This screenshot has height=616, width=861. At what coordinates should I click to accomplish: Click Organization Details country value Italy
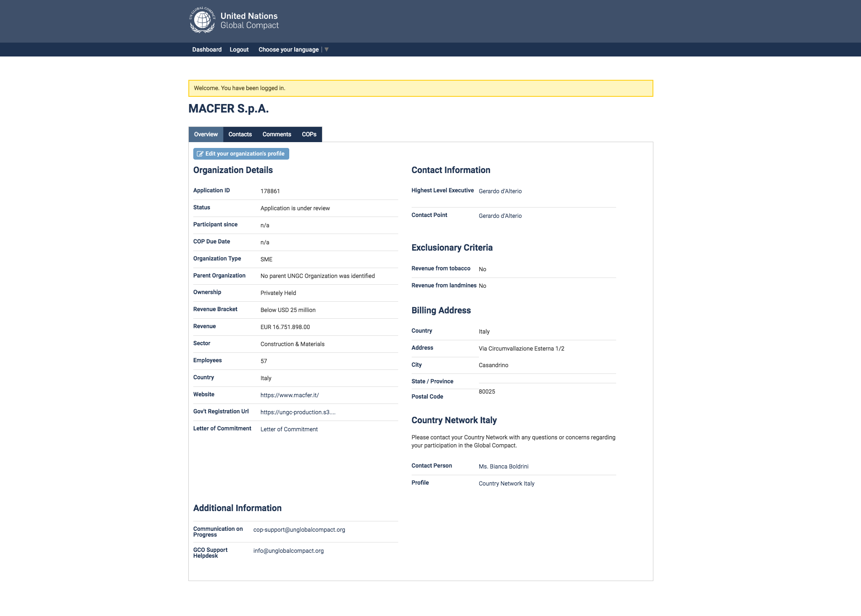click(x=266, y=378)
